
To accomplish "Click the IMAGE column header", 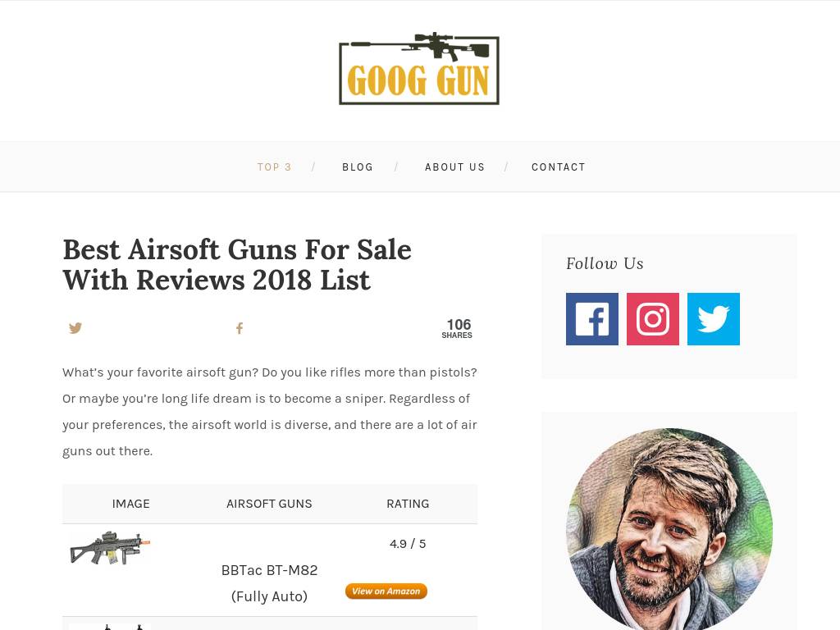I will pos(130,504).
